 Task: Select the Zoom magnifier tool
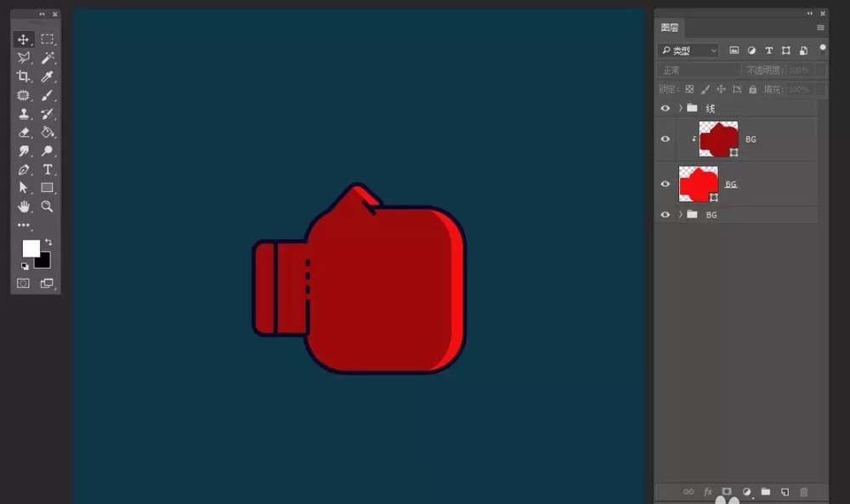(x=47, y=207)
